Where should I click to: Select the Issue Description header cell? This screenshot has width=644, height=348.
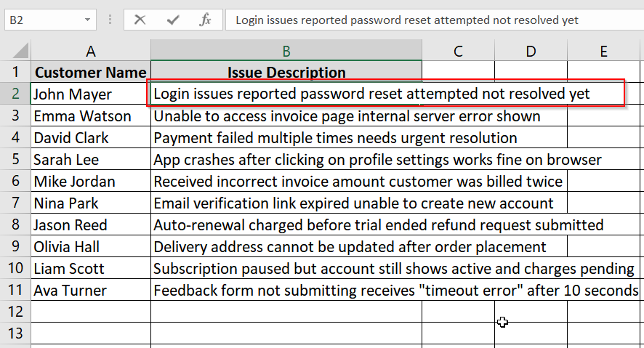(286, 72)
